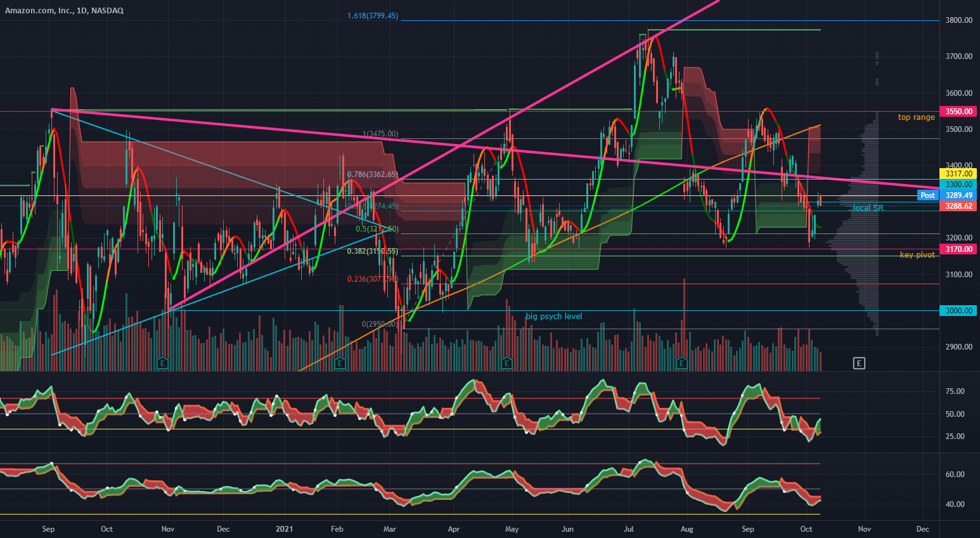Click the earnings E marker near November 2020
Viewport: 980px width, 538px height.
162,364
